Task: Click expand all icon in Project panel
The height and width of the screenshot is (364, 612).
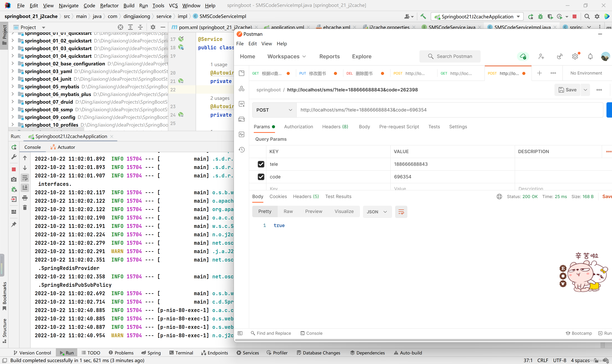Action: point(130,27)
